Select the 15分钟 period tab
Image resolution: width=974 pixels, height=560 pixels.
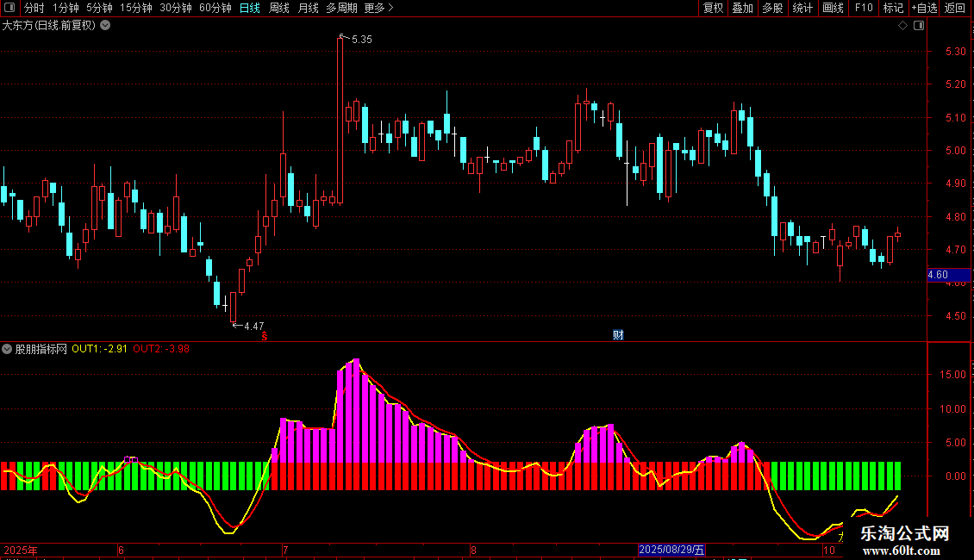[x=136, y=8]
